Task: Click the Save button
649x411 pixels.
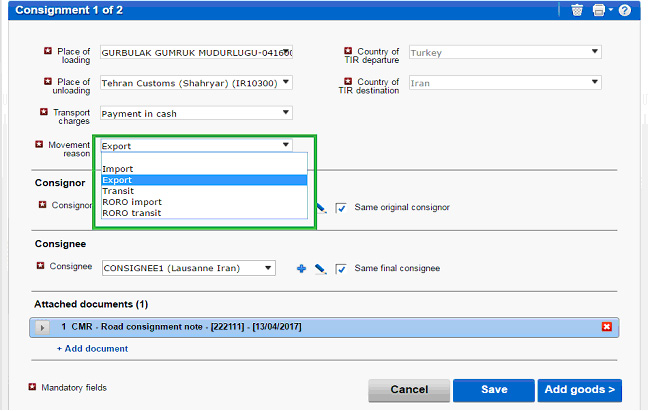Action: coord(493,389)
